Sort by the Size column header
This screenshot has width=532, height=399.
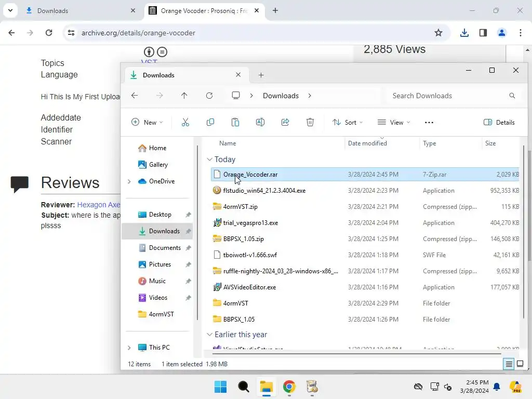click(490, 143)
